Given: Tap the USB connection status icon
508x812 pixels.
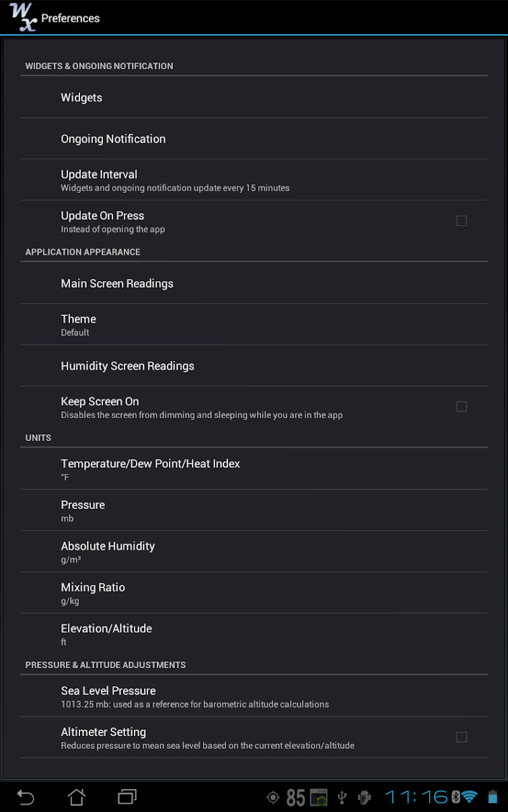Looking at the screenshot, I should [342, 798].
